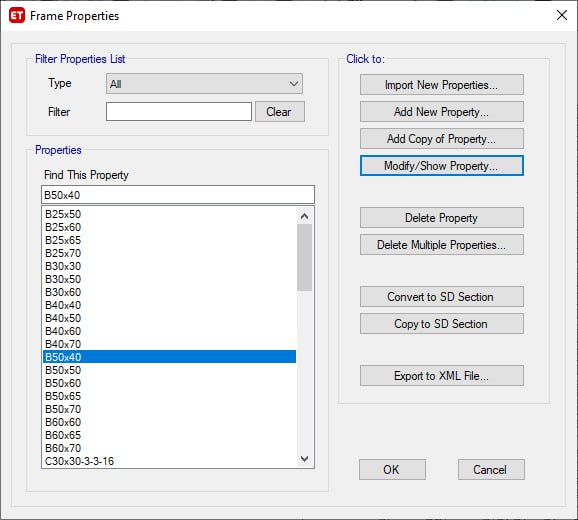
Task: Open the Type dropdown set to All
Action: click(204, 84)
